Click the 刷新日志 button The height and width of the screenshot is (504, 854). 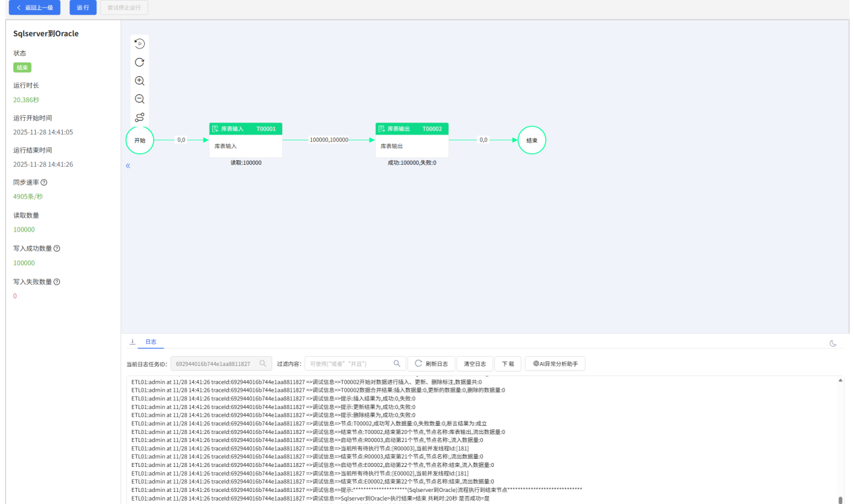tap(431, 363)
